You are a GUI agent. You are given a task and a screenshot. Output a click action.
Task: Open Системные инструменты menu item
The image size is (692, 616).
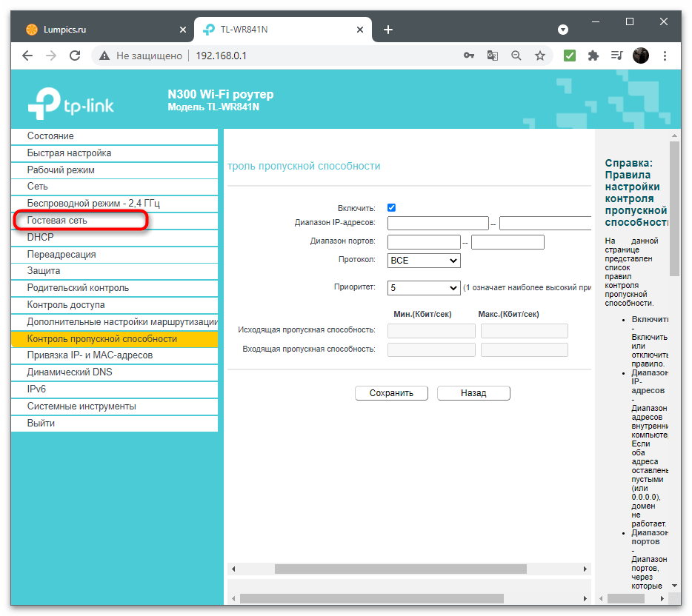pos(114,406)
